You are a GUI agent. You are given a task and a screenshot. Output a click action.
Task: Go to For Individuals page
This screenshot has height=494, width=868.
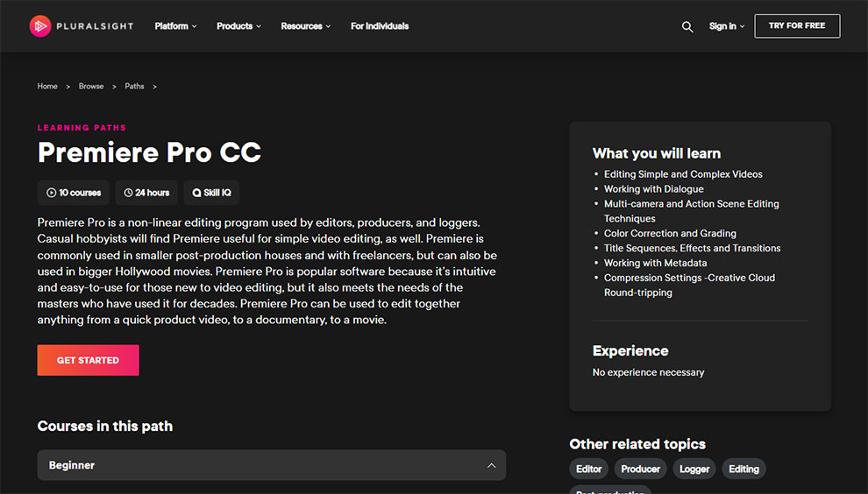coord(380,26)
